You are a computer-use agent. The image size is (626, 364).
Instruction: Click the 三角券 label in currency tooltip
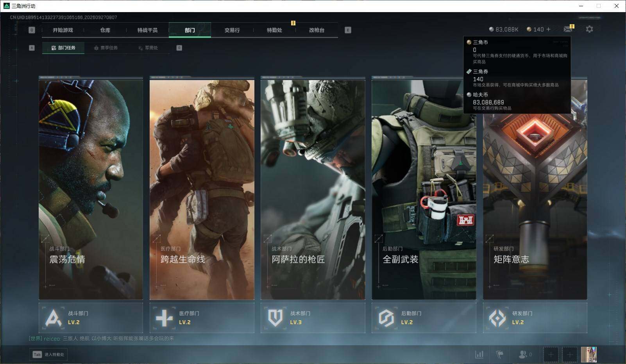coord(480,71)
